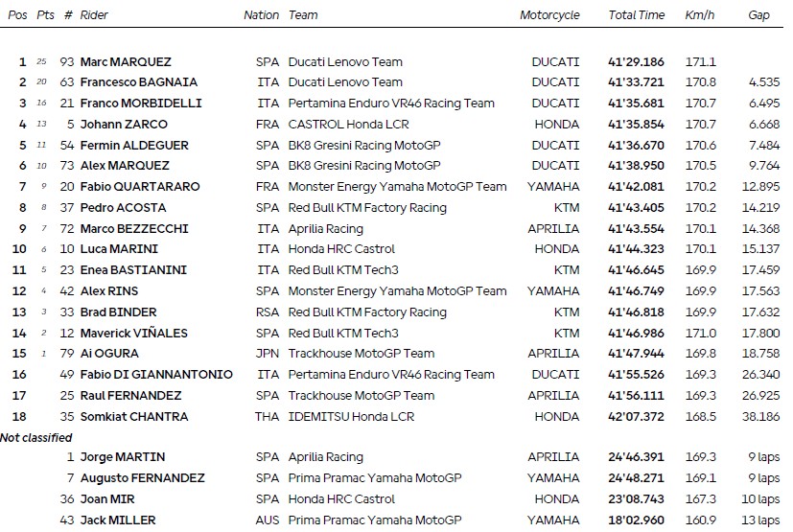Viewport: 793px width, 532px height.
Task: Click the Gap column header
Action: 758,15
